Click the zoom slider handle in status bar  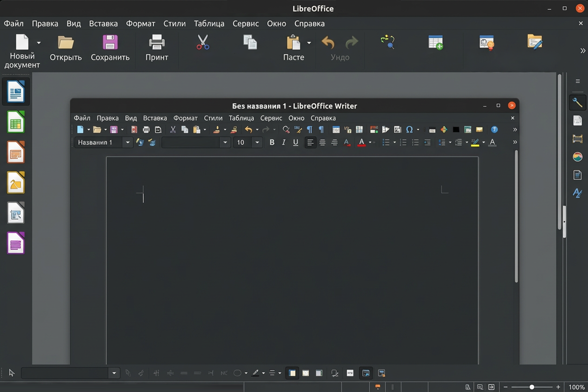pyautogui.click(x=532, y=387)
